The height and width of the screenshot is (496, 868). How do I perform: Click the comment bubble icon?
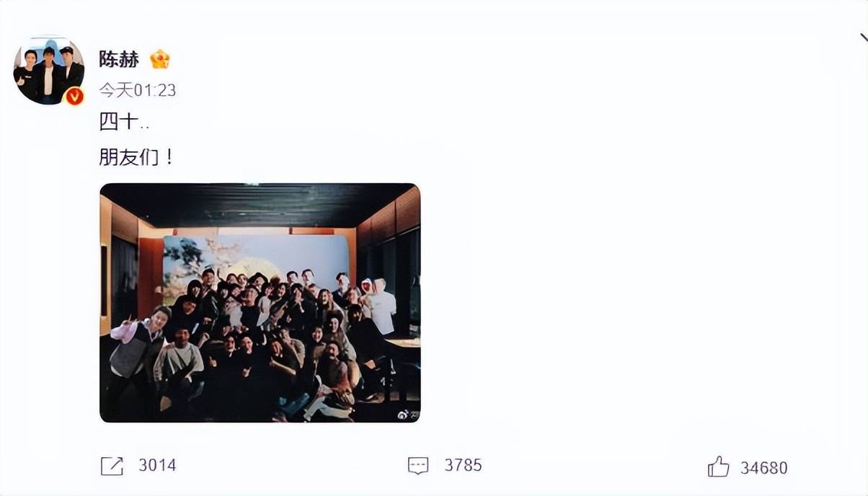pos(418,466)
